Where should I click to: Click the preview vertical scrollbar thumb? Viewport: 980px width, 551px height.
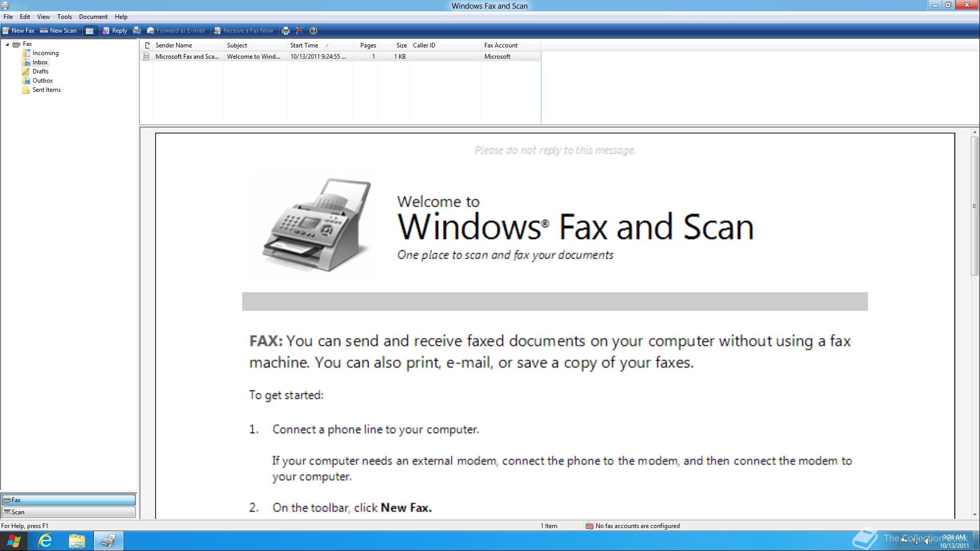(974, 206)
